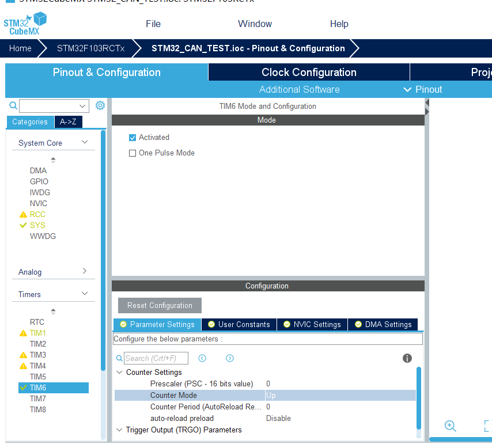The height and width of the screenshot is (448, 492).
Task: Click the parameter list vertical scrollbar
Action: pyautogui.click(x=419, y=398)
